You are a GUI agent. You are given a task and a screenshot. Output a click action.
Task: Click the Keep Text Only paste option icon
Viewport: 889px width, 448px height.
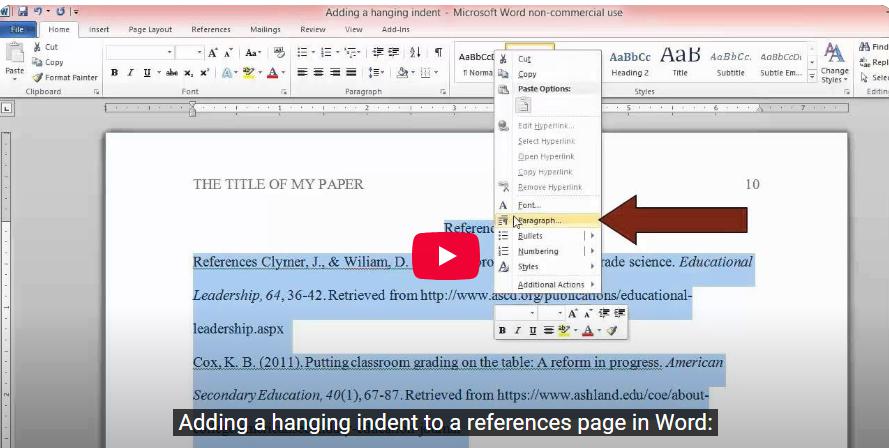[524, 105]
